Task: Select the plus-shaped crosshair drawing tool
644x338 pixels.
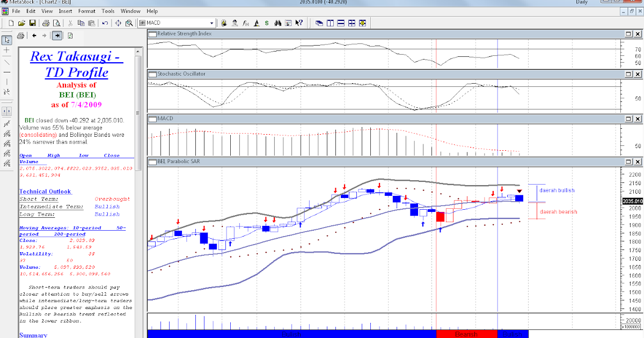Action: [x=7, y=50]
